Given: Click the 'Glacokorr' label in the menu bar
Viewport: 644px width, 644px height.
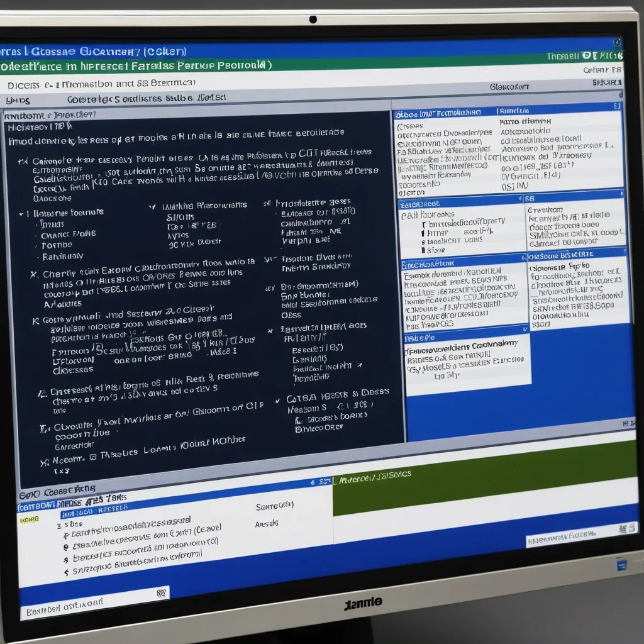Looking at the screenshot, I should (509, 87).
